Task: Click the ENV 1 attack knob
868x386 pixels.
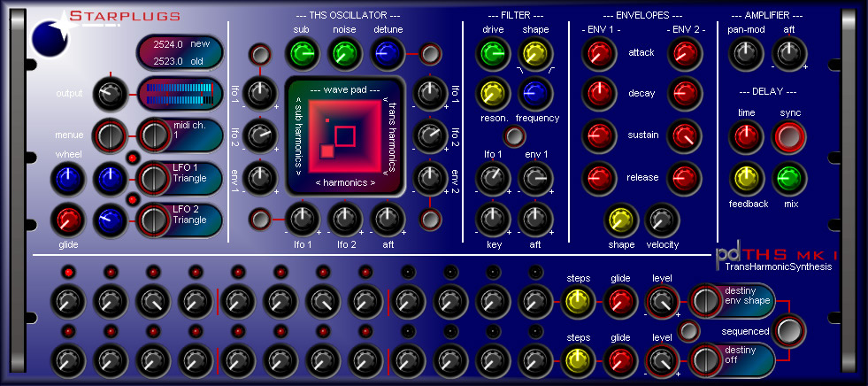Action: (599, 54)
